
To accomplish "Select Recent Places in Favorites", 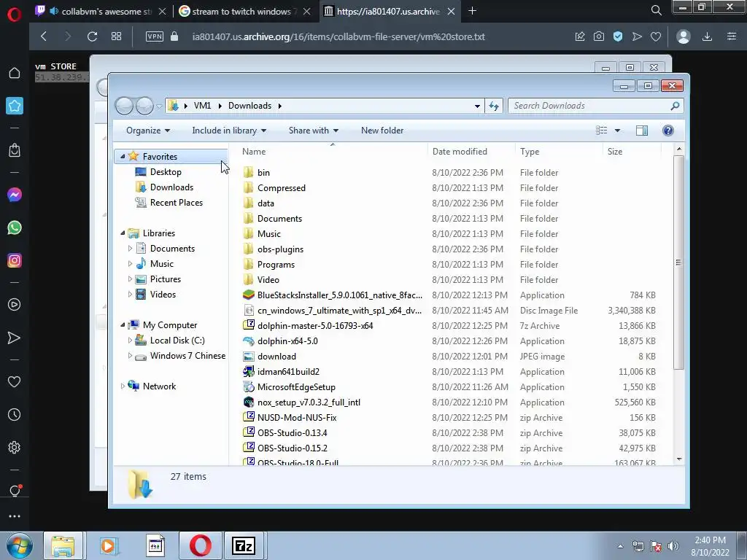I will click(x=176, y=203).
